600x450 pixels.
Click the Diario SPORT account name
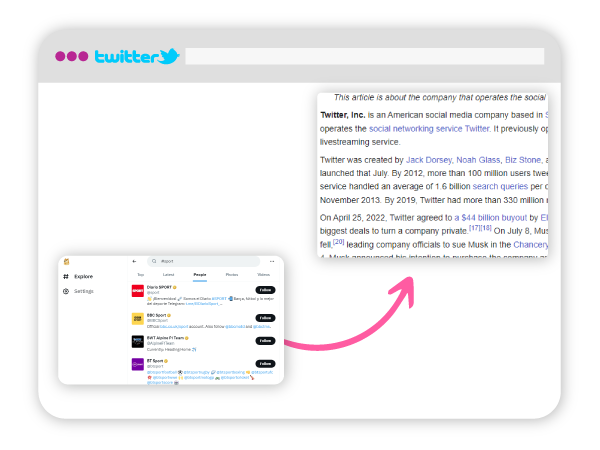159,287
